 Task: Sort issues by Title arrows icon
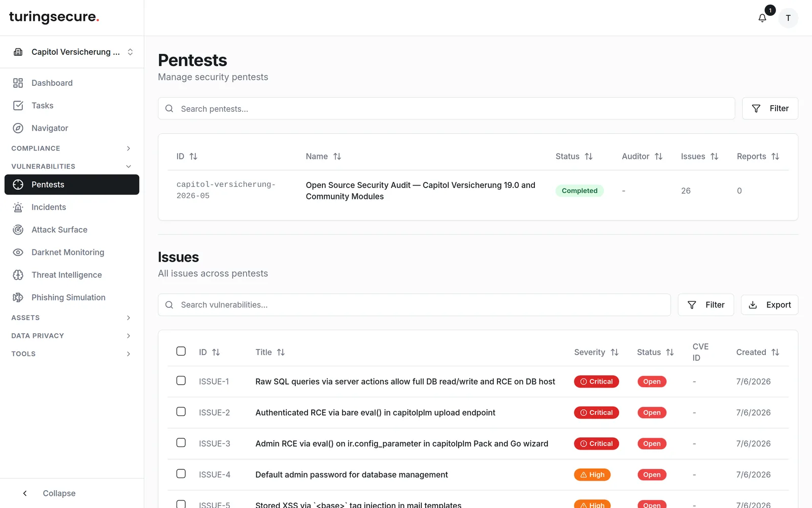(281, 352)
